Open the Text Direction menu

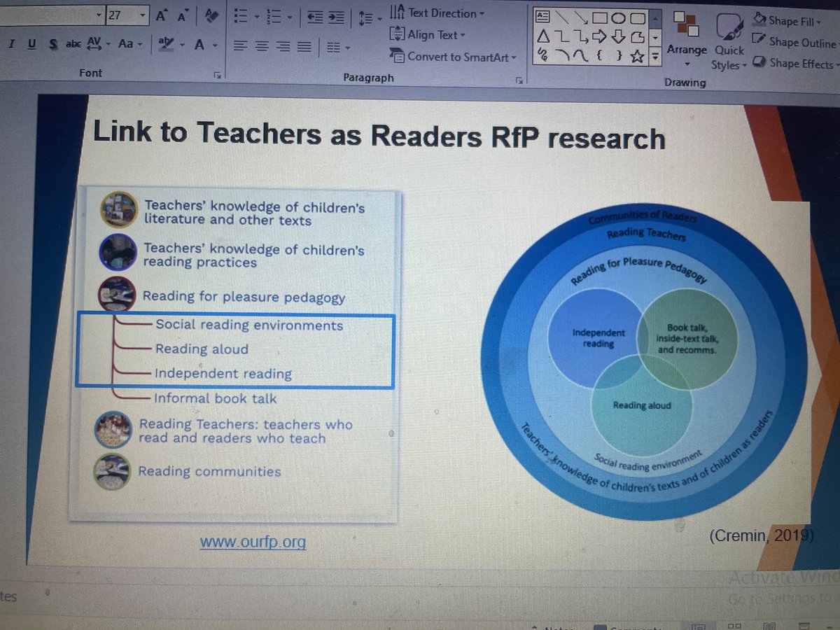pyautogui.click(x=437, y=13)
